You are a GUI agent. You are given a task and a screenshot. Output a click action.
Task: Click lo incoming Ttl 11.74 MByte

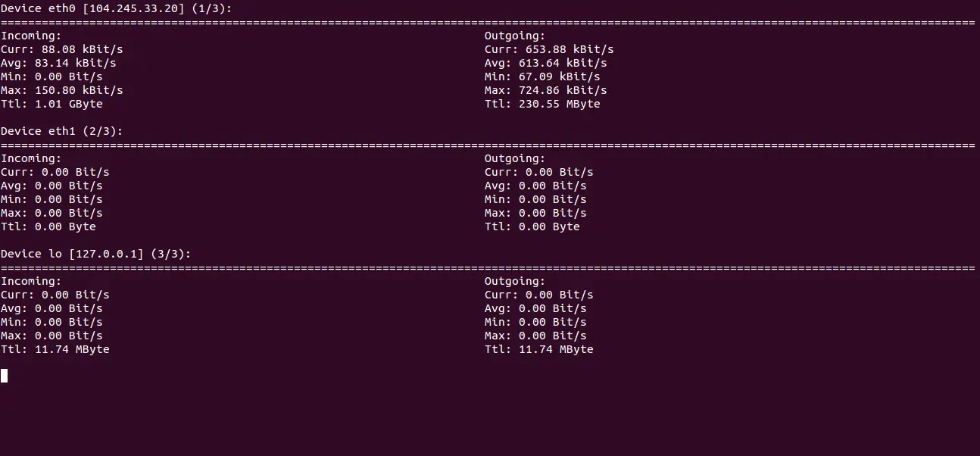[55, 349]
